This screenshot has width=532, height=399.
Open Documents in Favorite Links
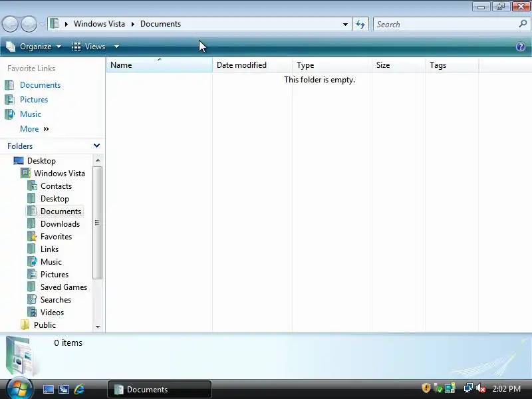coord(40,85)
